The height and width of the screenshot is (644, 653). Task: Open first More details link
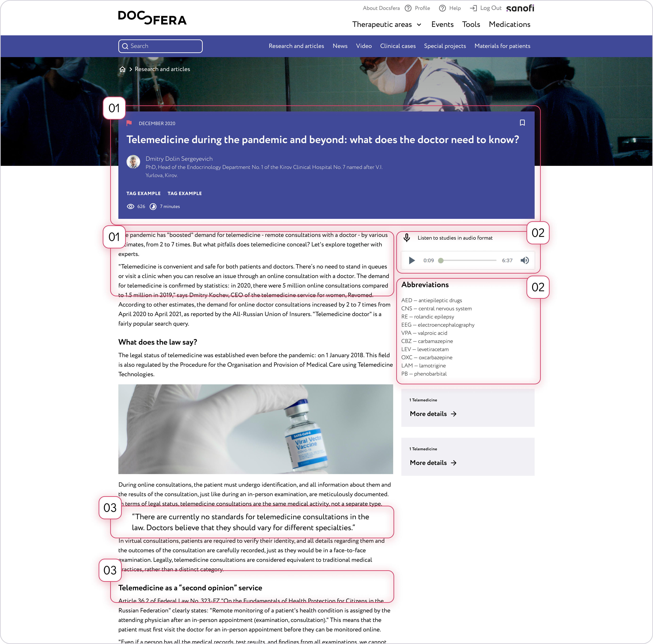click(x=428, y=414)
